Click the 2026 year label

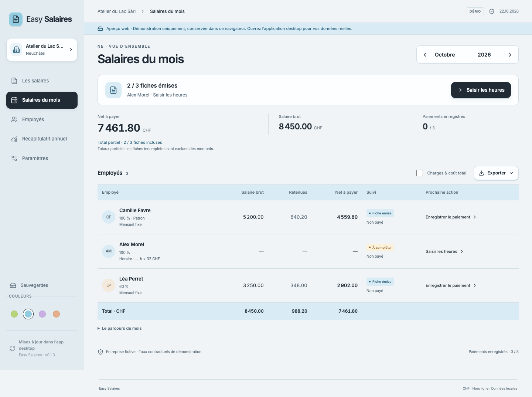click(484, 55)
